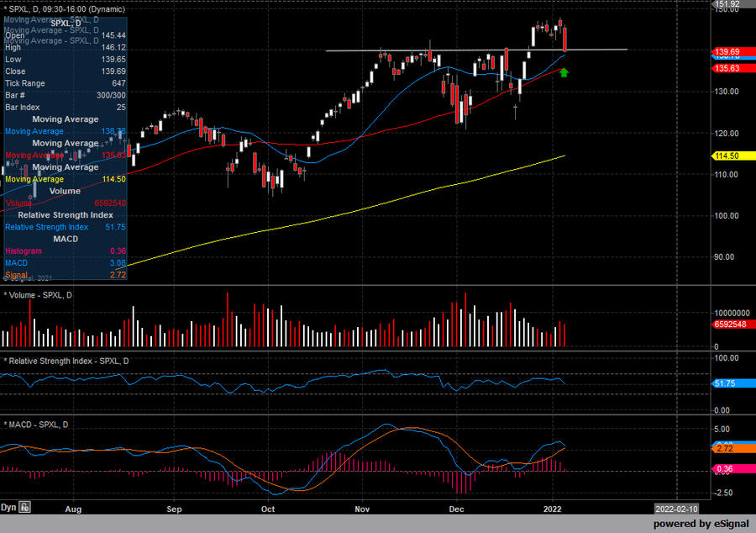Click the blue 51.75 RSI tag on the axis
This screenshot has width=756, height=533.
(732, 383)
